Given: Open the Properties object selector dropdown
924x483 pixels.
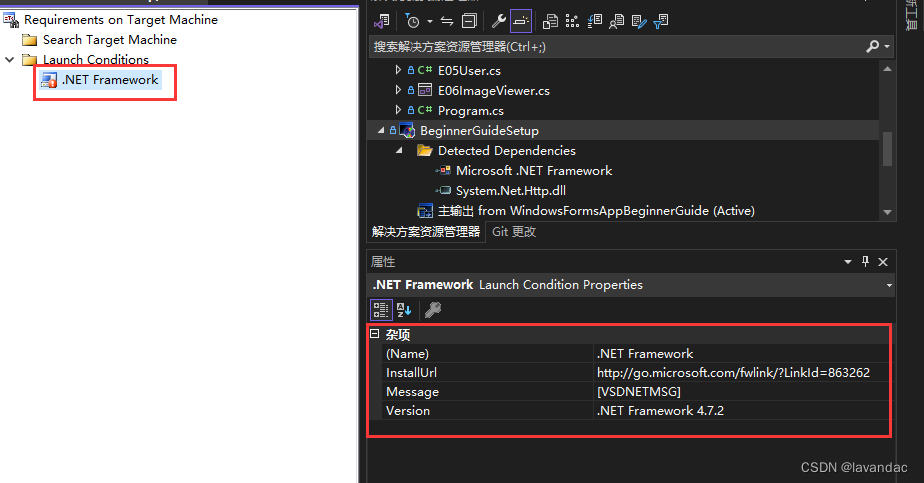Looking at the screenshot, I should pos(889,285).
